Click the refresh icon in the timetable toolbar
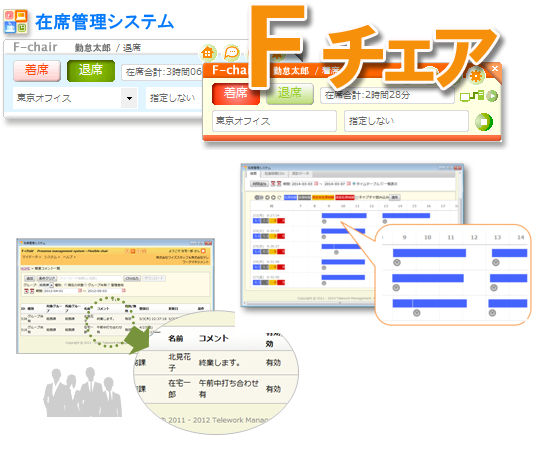Screen dimensions: 543x462 [x=279, y=197]
